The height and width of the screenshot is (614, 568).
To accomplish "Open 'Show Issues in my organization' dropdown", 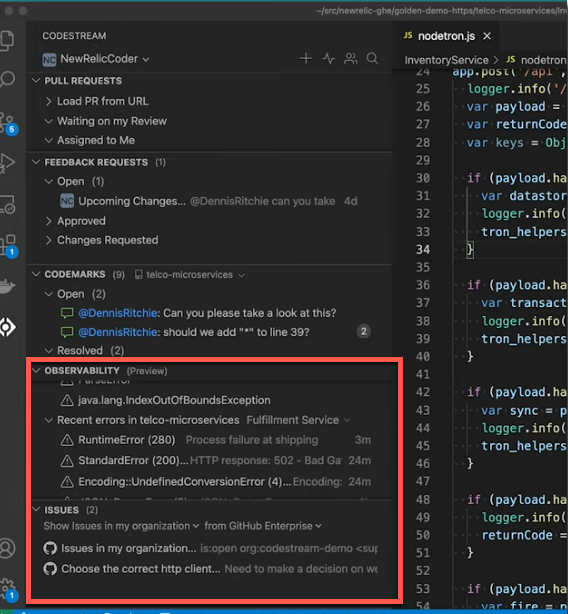I will coord(121,526).
